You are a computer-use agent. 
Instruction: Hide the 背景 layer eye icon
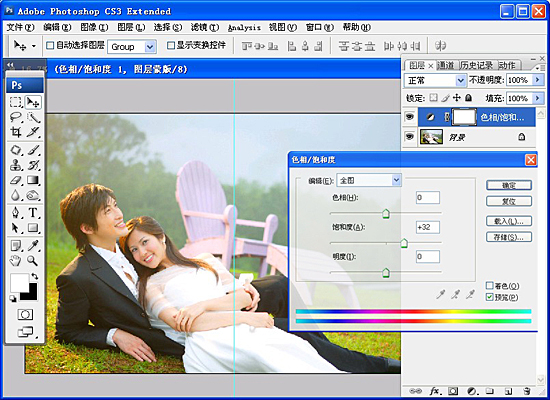pos(409,136)
